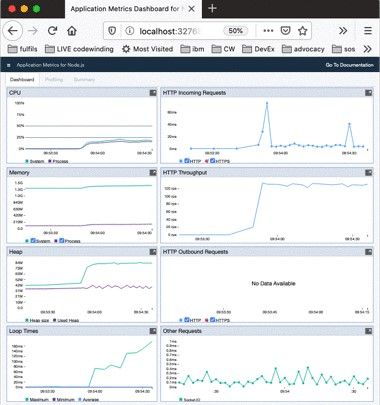Open the LIVE codewinding bookmark folder
The height and width of the screenshot is (405, 380).
[79, 49]
